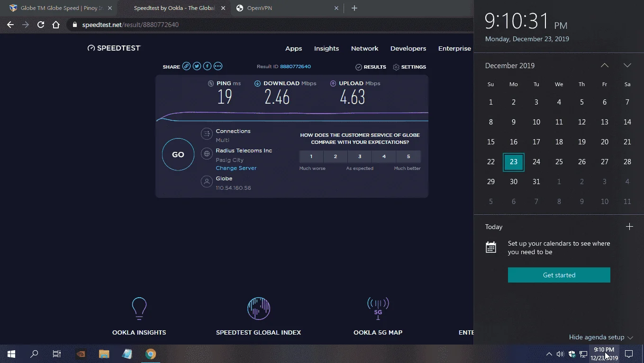Show hidden system tray icons
This screenshot has height=363, width=644.
pos(549,354)
